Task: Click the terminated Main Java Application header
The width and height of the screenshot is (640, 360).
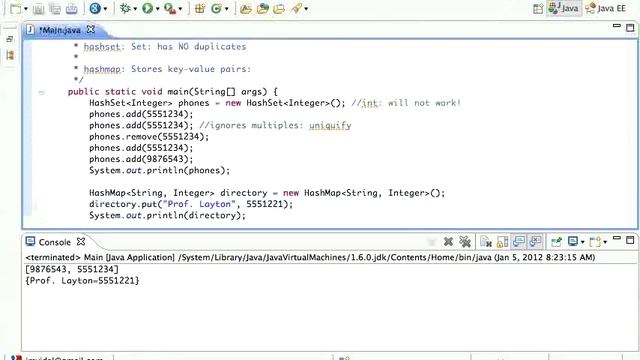Action: click(310, 258)
